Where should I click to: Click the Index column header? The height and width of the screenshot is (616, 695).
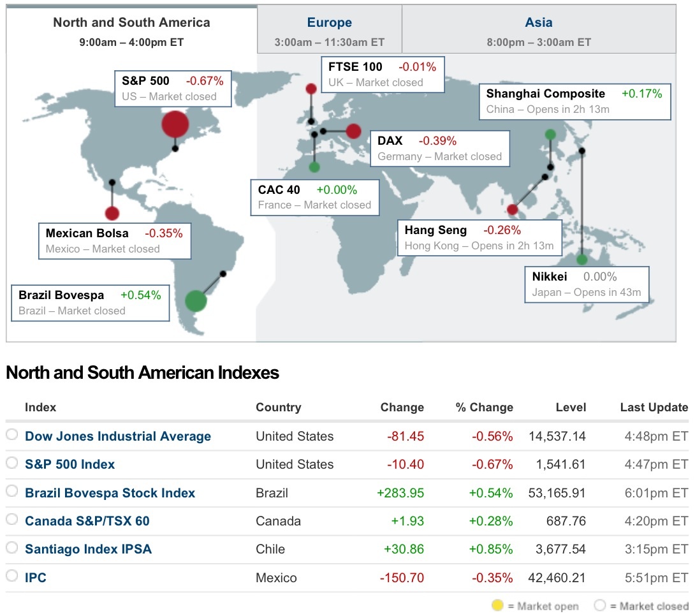click(x=40, y=407)
